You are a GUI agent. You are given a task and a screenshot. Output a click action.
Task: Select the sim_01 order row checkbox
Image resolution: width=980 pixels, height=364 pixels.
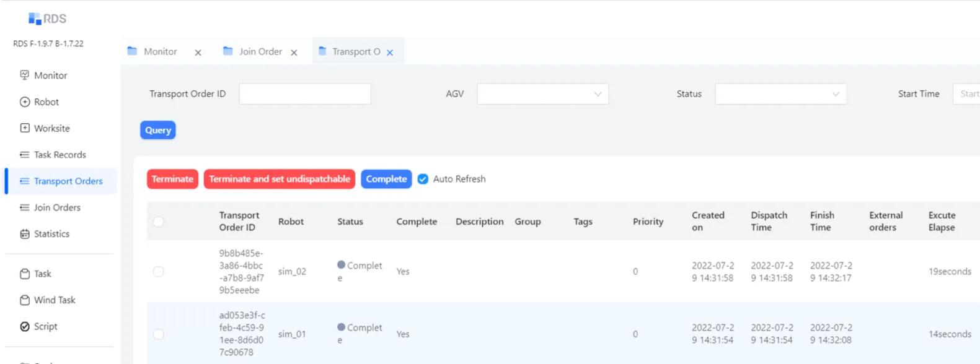159,334
